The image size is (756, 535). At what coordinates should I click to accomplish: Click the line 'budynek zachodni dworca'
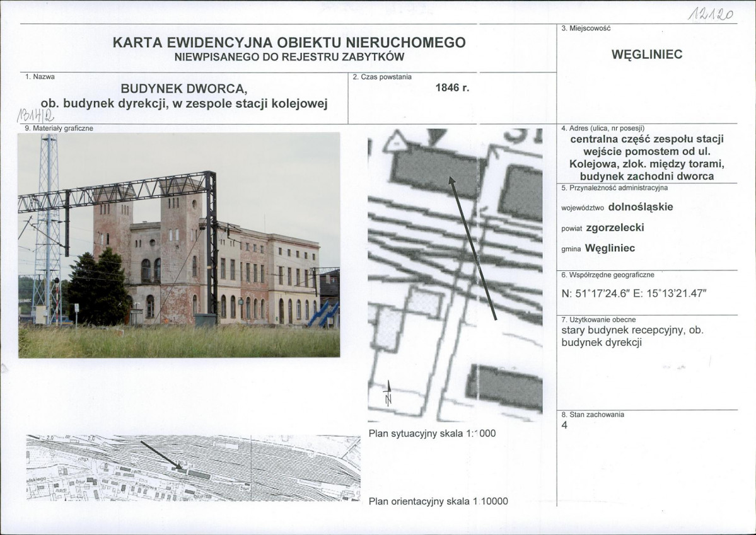(647, 176)
